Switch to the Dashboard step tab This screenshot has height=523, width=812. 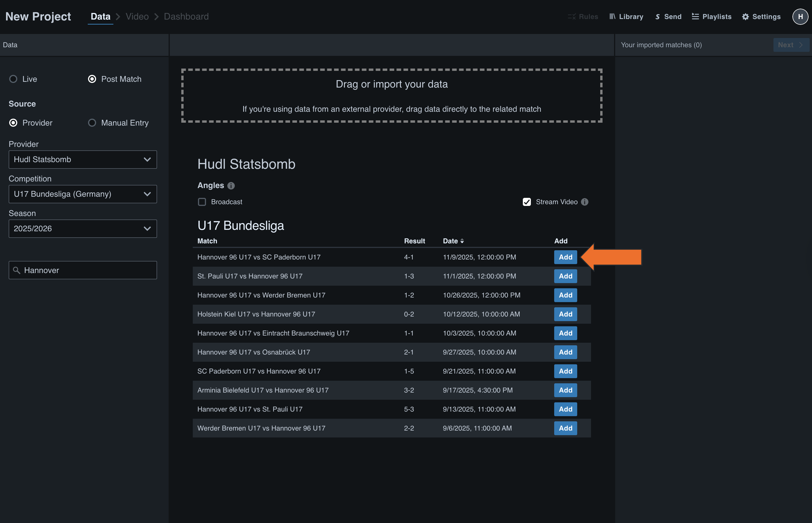(186, 17)
